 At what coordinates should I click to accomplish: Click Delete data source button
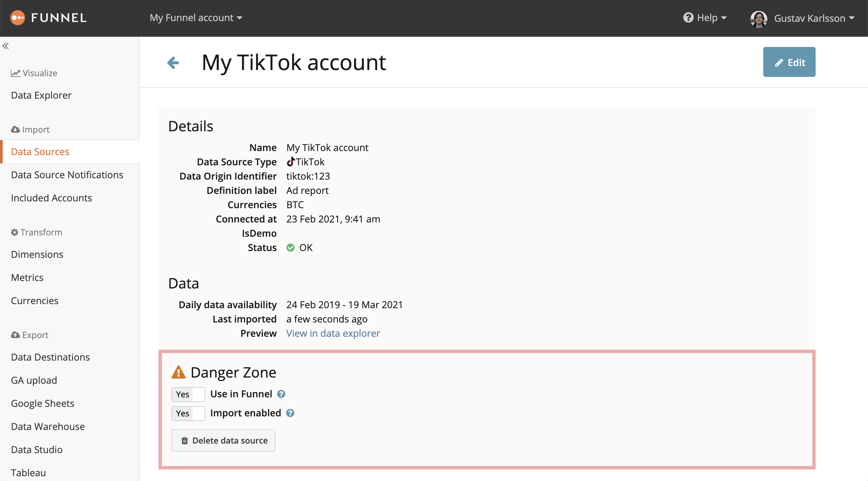click(223, 441)
